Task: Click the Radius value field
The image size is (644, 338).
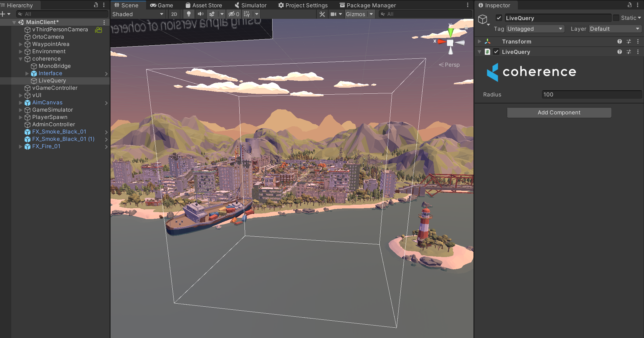Action: [591, 95]
